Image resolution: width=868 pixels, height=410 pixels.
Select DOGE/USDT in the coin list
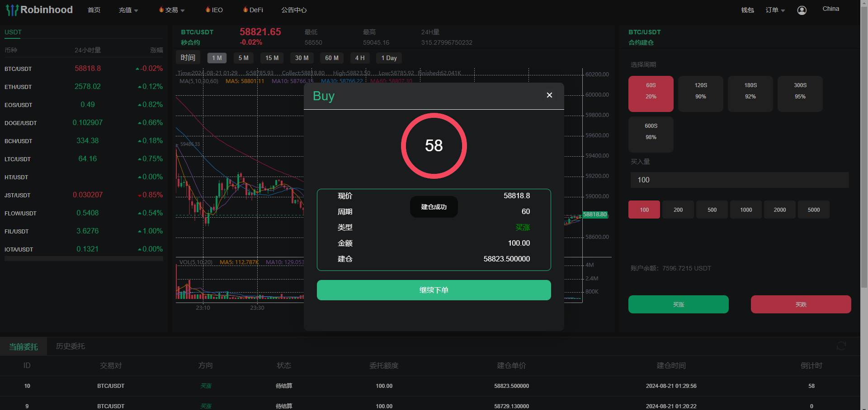(84, 123)
